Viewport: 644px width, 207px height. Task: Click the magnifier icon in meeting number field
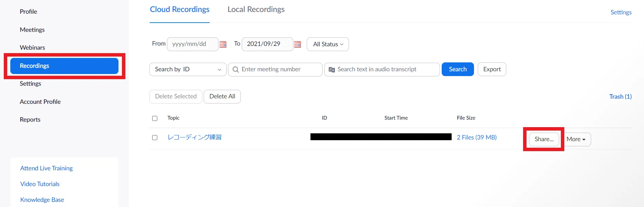[236, 70]
